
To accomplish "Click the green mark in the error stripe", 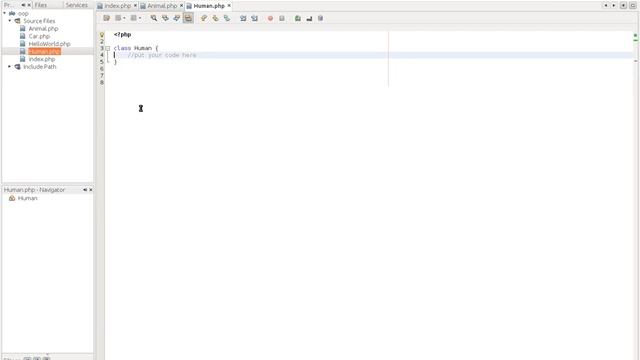I will tap(636, 40).
